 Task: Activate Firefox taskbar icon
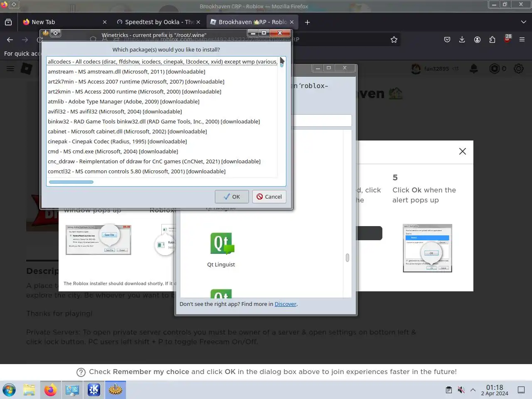(51, 390)
